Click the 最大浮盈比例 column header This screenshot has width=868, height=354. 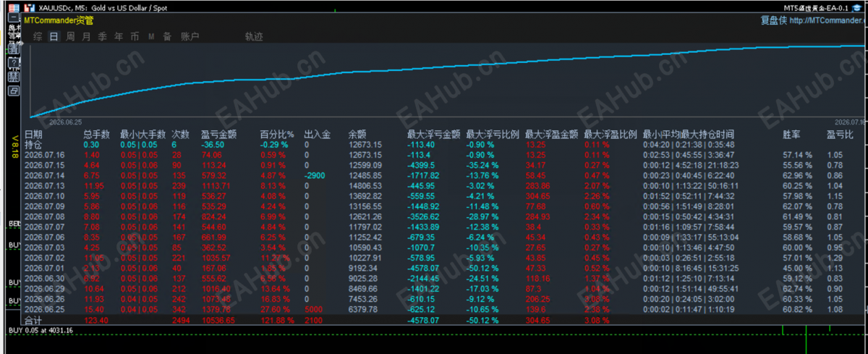pyautogui.click(x=610, y=135)
